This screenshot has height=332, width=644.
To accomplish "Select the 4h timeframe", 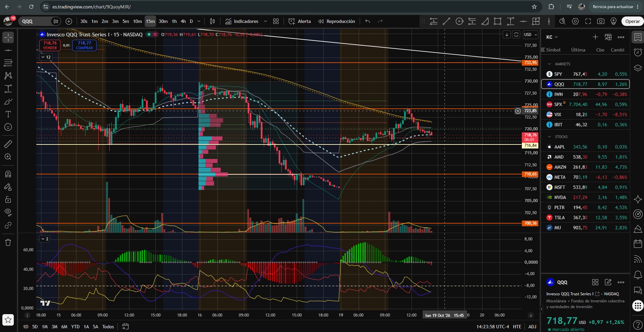I will pos(183,21).
